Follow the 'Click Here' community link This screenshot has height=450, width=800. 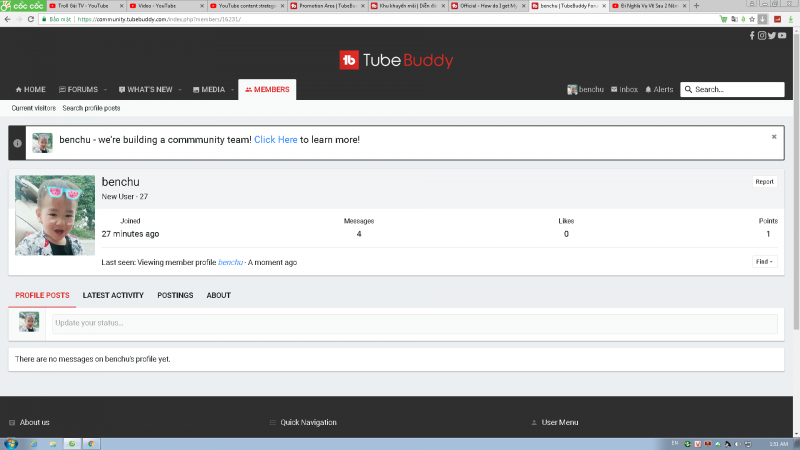pyautogui.click(x=275, y=140)
